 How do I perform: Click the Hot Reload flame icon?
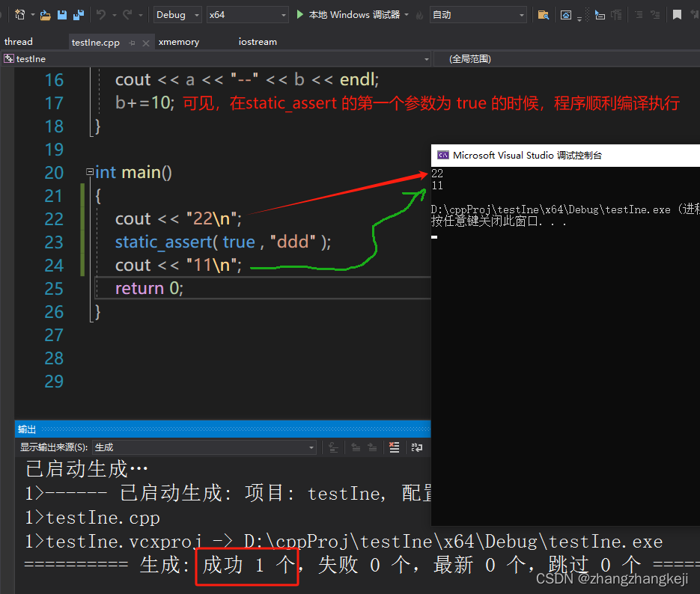pos(419,15)
